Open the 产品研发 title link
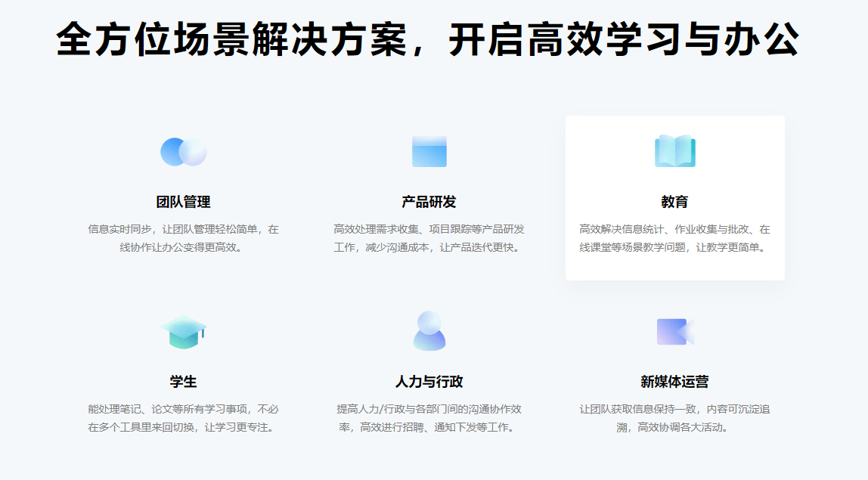This screenshot has height=480, width=868. click(429, 202)
